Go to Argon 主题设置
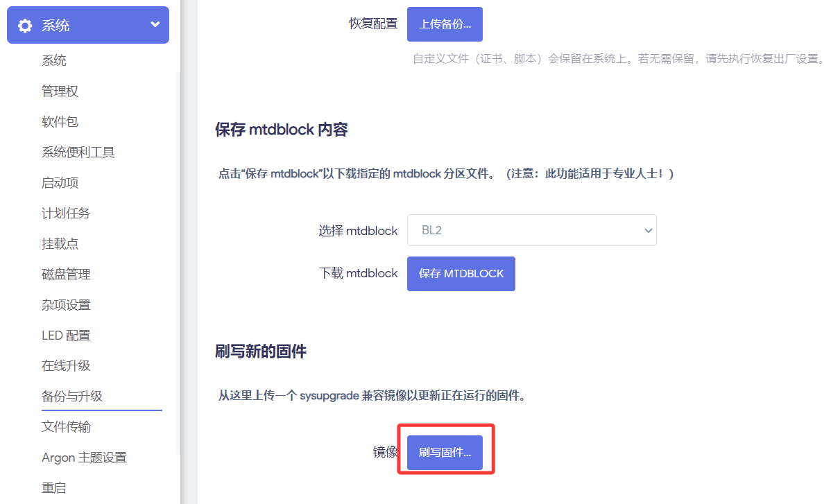 point(84,458)
